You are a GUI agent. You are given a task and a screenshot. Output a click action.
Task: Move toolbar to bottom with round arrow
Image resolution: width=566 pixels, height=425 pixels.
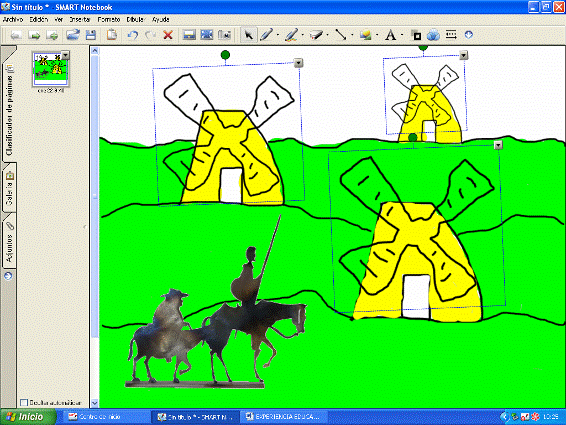469,35
